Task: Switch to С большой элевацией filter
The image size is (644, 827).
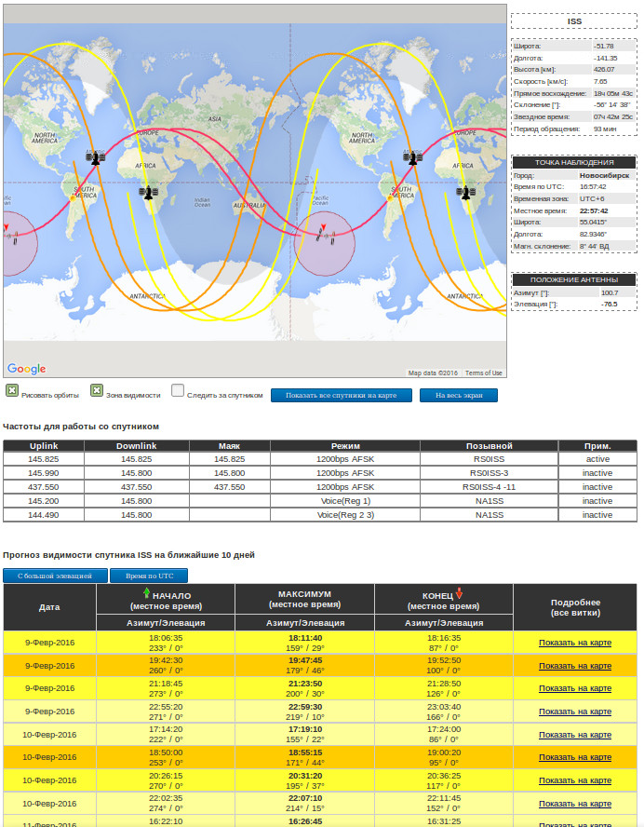Action: (55, 576)
